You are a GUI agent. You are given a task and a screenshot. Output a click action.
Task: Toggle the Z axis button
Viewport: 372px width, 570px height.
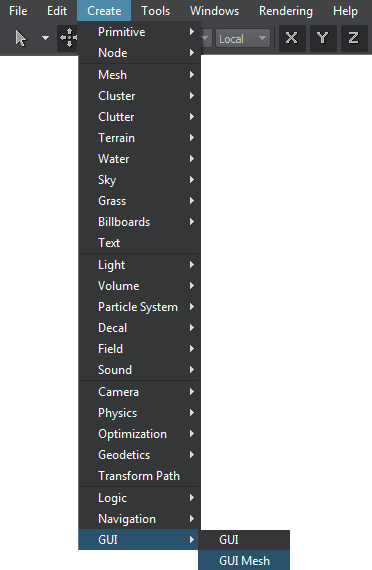(354, 38)
